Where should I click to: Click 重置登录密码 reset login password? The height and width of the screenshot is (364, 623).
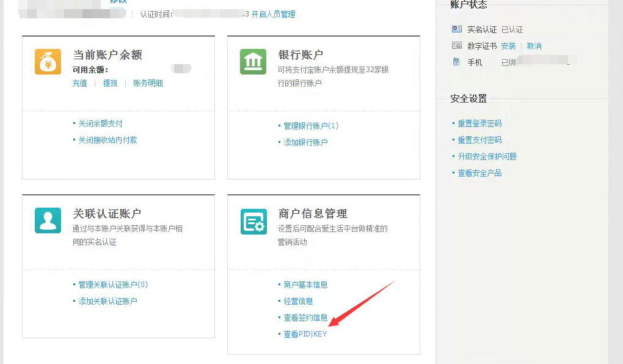click(479, 123)
